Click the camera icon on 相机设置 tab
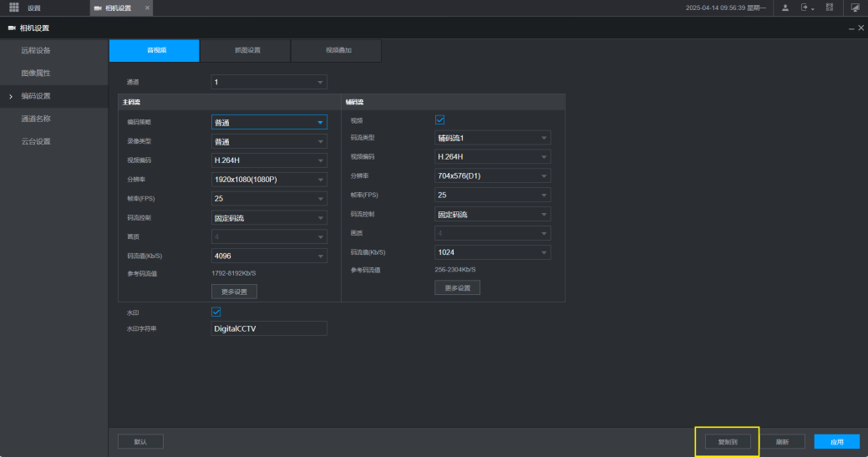 [99, 8]
